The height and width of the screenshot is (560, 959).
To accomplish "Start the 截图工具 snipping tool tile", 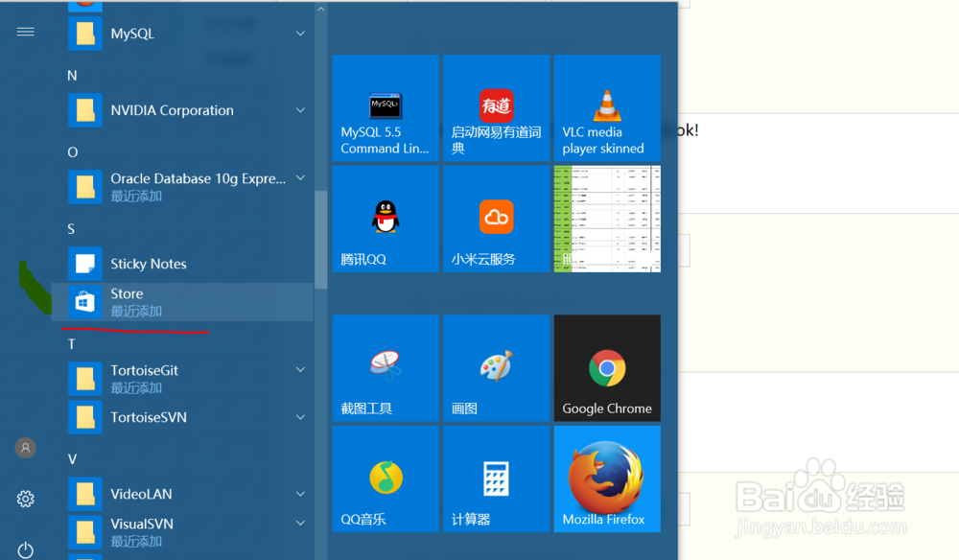I will [x=385, y=367].
